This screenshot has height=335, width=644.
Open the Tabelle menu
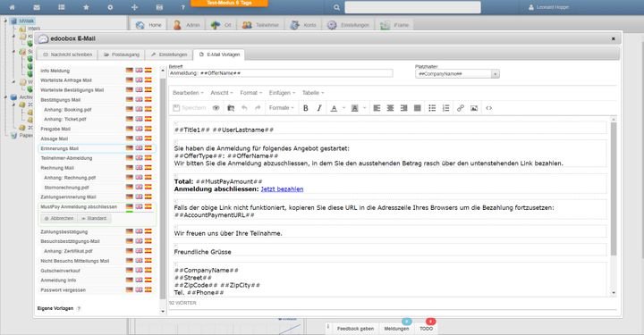(x=313, y=93)
